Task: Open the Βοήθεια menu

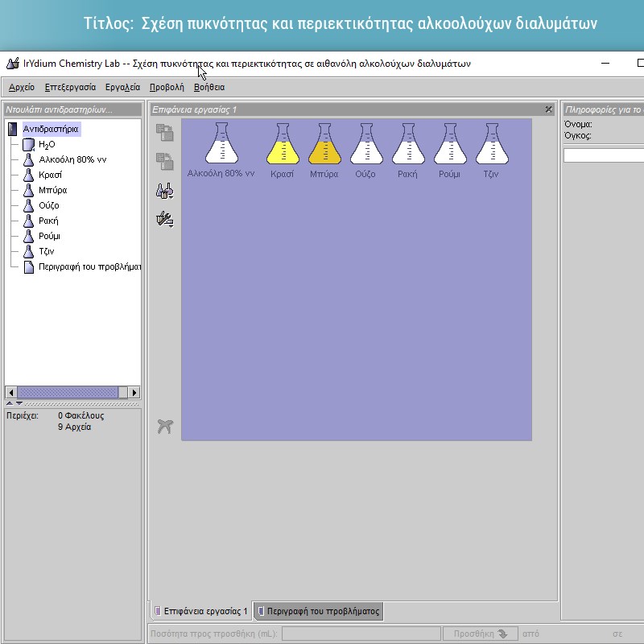Action: point(209,87)
